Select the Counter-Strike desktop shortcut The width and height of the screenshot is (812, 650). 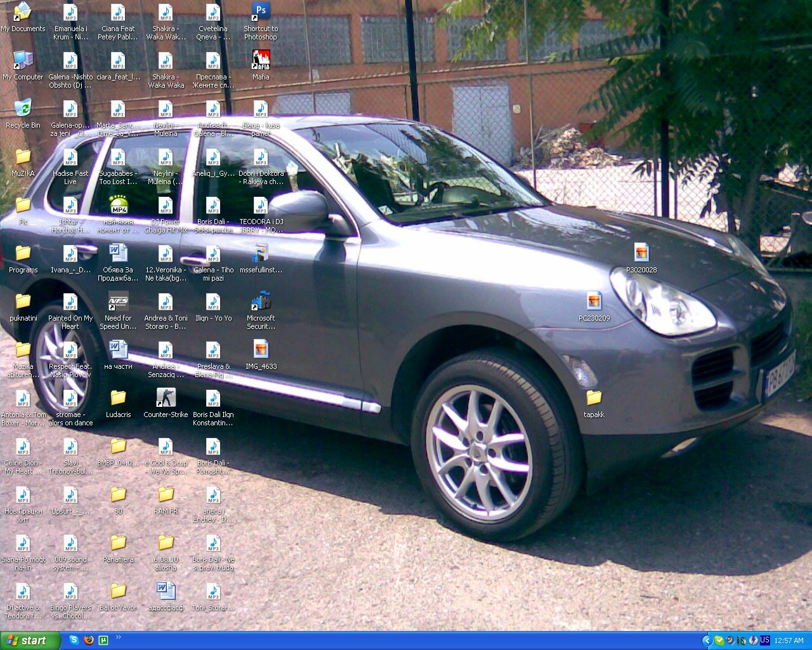point(166,402)
